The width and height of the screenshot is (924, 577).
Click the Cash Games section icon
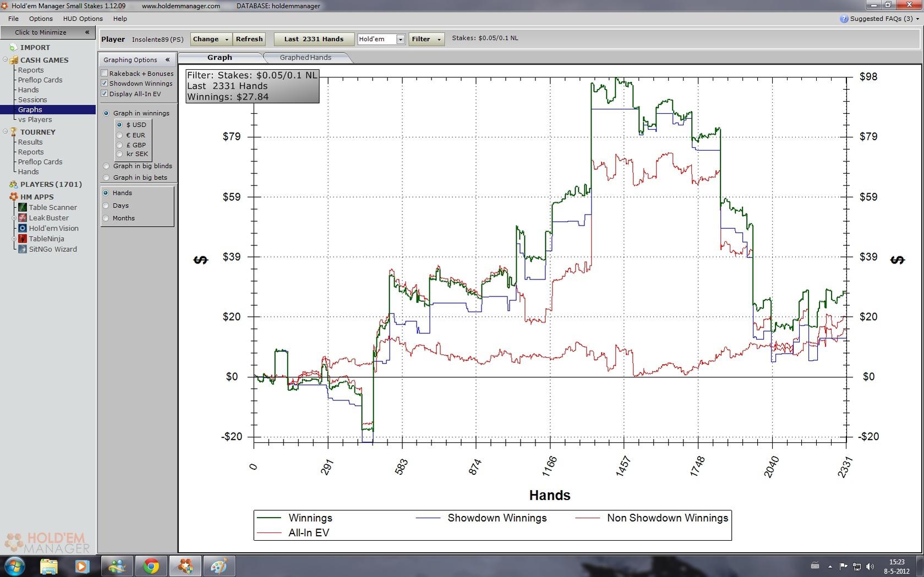(14, 60)
